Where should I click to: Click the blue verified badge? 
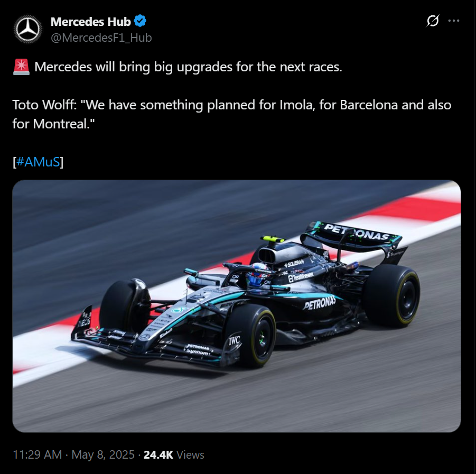140,21
